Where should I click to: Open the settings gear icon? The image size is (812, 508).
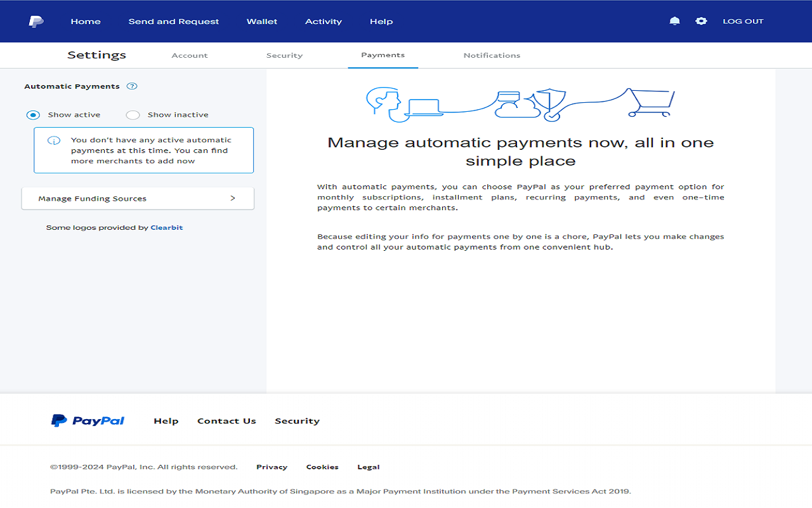click(x=701, y=21)
